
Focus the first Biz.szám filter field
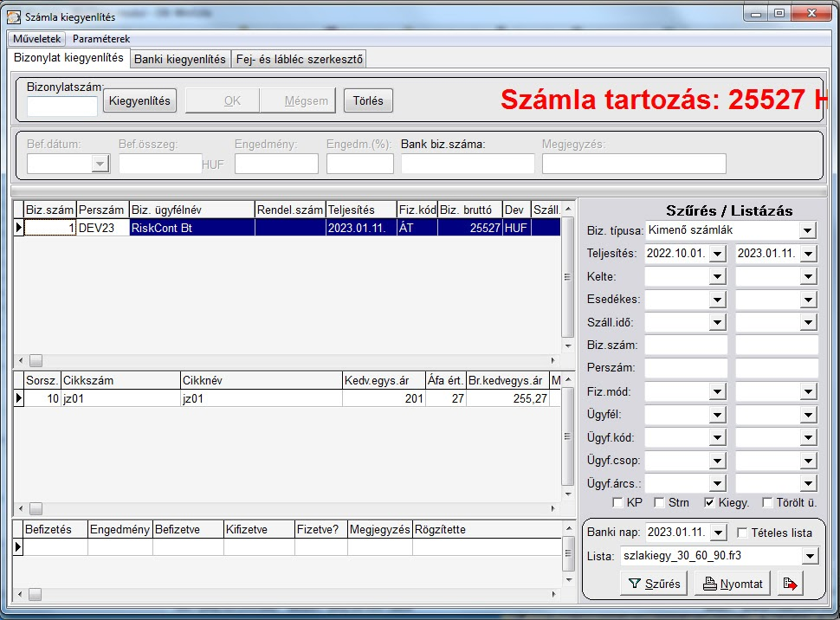686,346
